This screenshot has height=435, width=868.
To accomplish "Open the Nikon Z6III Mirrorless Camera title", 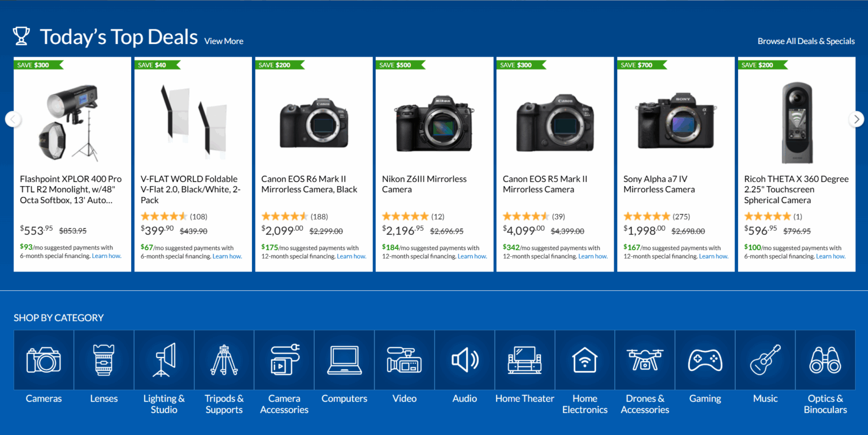I will pyautogui.click(x=424, y=184).
